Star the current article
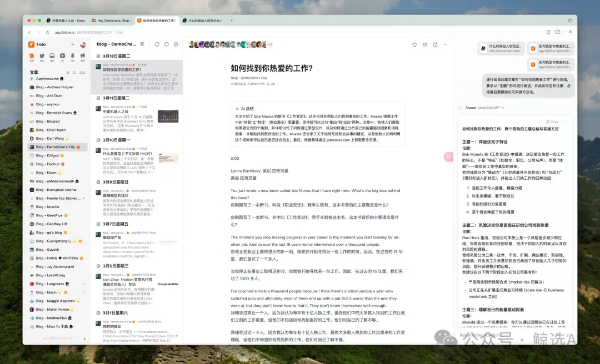600x364 pixels. [x=414, y=44]
